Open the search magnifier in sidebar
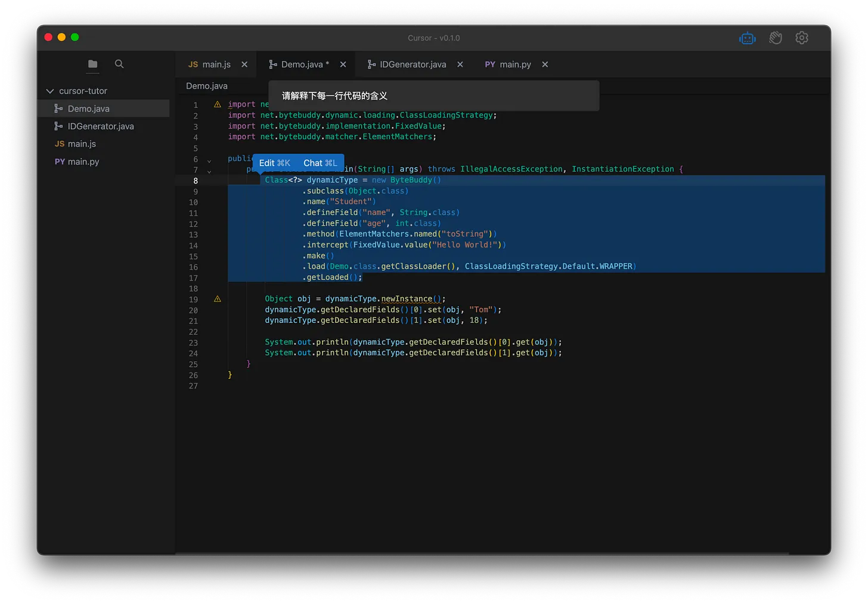Viewport: 868px width, 604px height. (x=119, y=64)
